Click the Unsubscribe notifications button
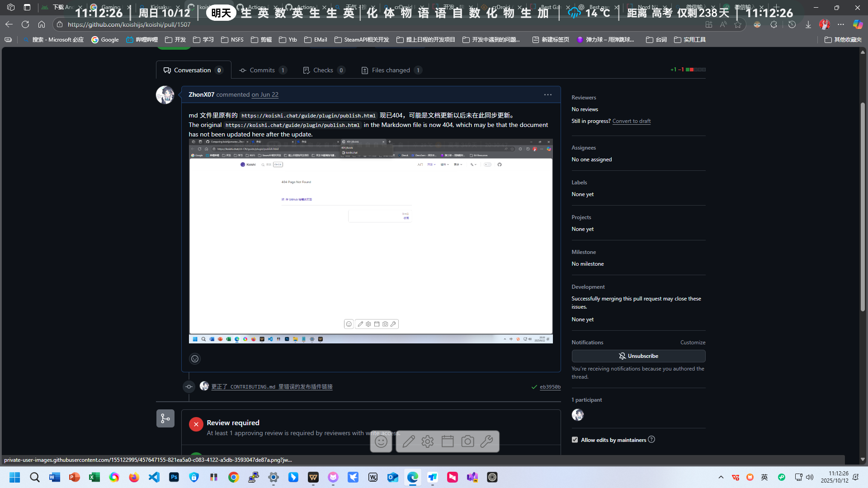Viewport: 868px width, 488px height. 638,356
